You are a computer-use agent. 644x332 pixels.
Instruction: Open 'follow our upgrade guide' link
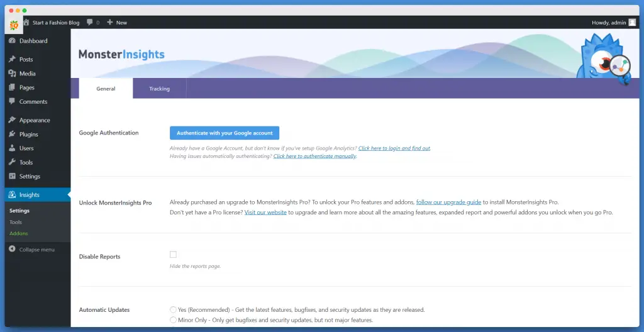pyautogui.click(x=448, y=202)
